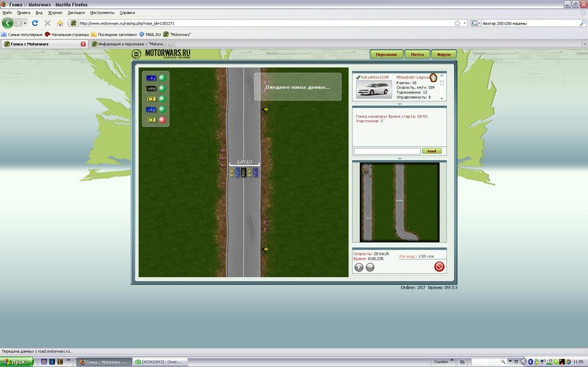Image resolution: width=588 pixels, height=367 pixels.
Task: Click the lightning boost round button
Action: (359, 267)
